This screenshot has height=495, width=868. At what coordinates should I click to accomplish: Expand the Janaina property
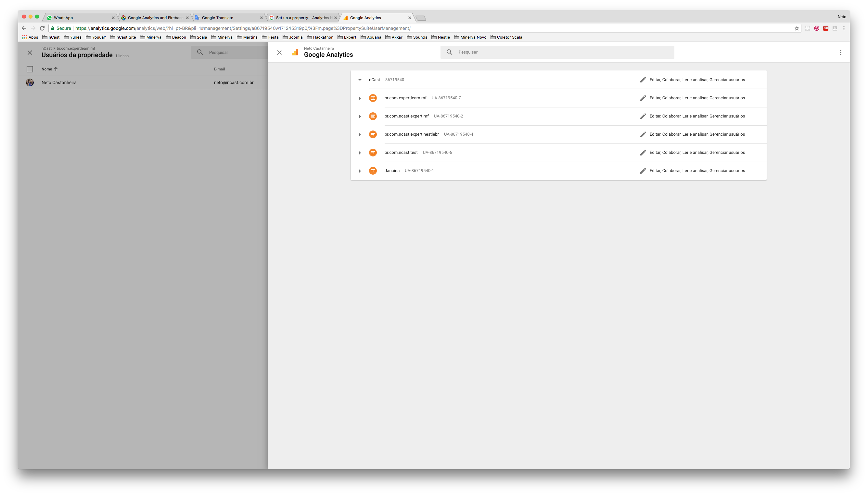[x=360, y=171]
